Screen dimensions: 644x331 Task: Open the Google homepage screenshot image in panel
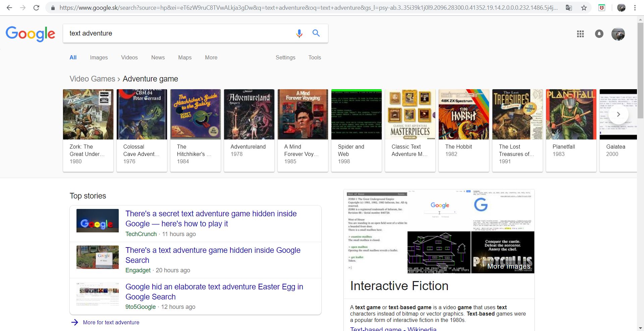[x=439, y=210]
